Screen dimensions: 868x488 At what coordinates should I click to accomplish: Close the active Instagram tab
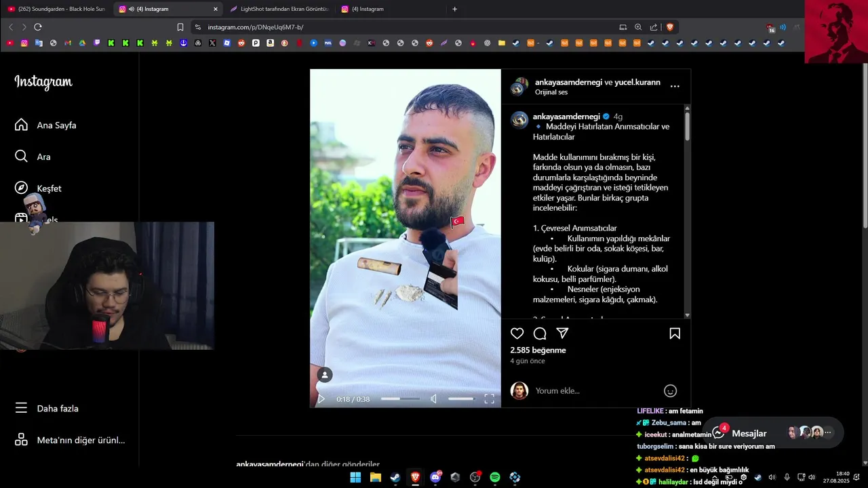[216, 9]
